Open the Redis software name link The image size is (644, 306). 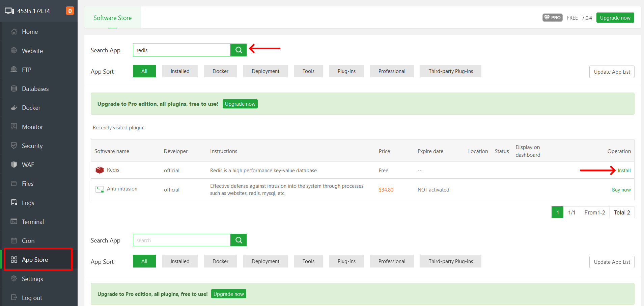113,170
